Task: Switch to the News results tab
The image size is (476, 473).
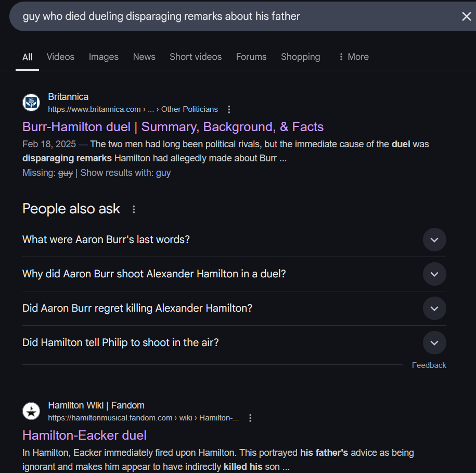Action: (x=144, y=57)
